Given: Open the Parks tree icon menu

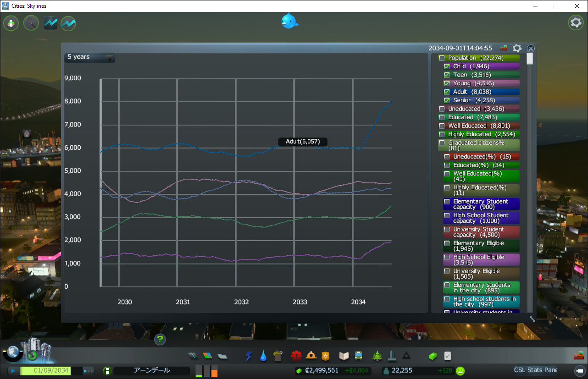Looking at the screenshot, I should coord(377,356).
